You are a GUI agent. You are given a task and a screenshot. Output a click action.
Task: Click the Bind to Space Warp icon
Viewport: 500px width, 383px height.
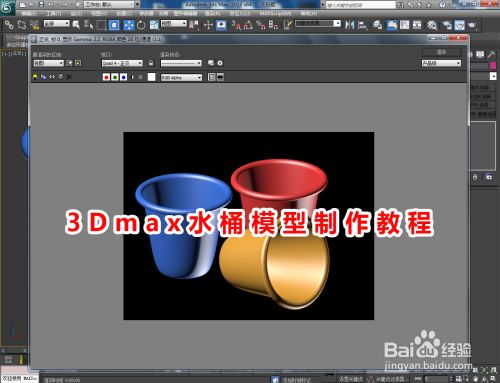[34, 25]
